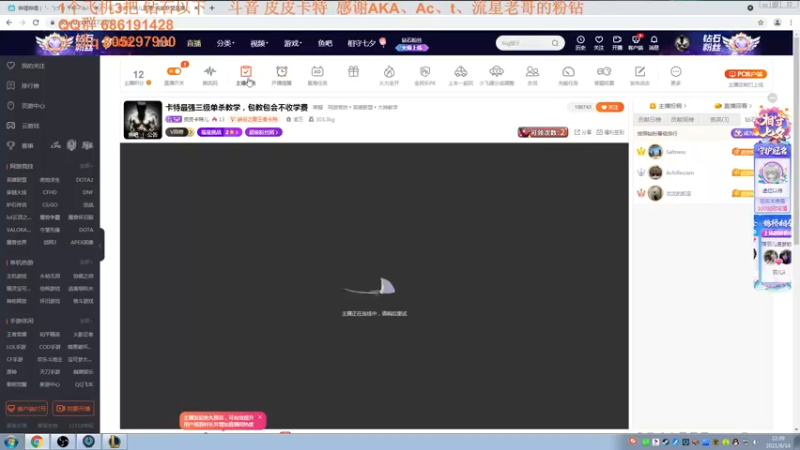The width and height of the screenshot is (800, 450).
Task: Click the purple 超级粉丝团 badge
Action: (263, 132)
